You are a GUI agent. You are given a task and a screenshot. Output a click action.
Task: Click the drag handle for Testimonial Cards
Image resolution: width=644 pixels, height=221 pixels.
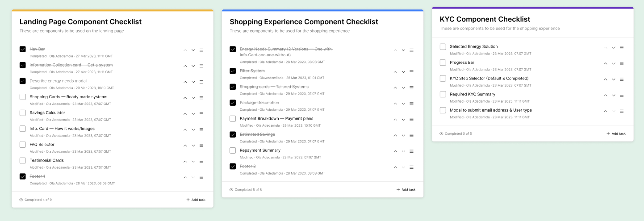[x=201, y=162]
